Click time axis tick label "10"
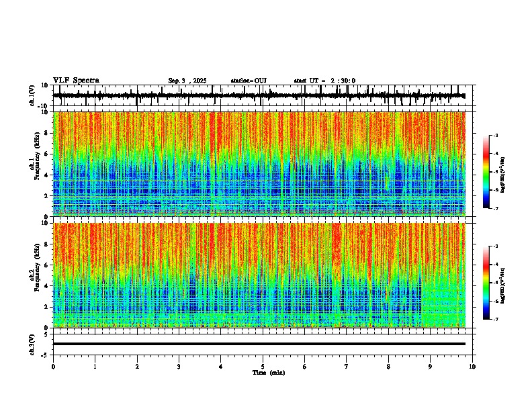The image size is (532, 411). point(472,367)
